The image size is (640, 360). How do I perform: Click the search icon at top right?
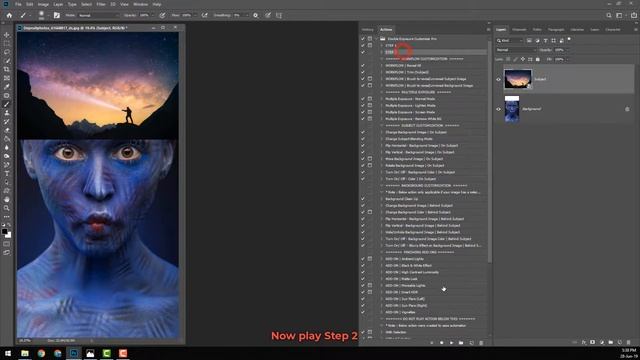click(609, 15)
